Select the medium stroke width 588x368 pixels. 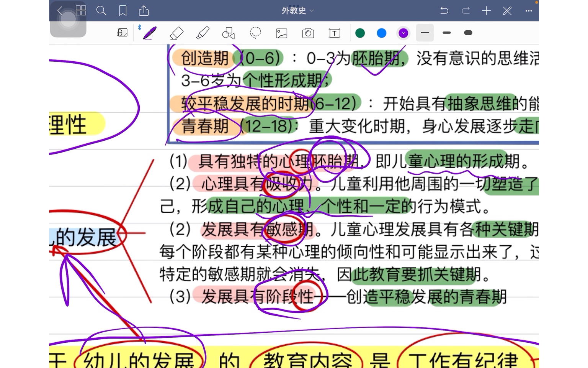[446, 33]
